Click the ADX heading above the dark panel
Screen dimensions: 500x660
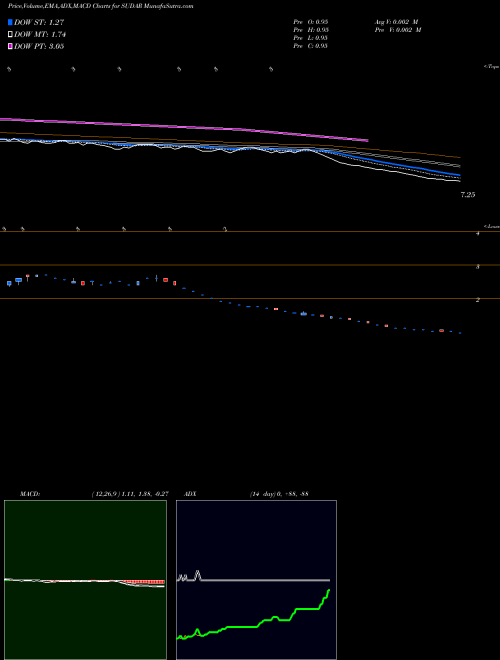tap(190, 494)
